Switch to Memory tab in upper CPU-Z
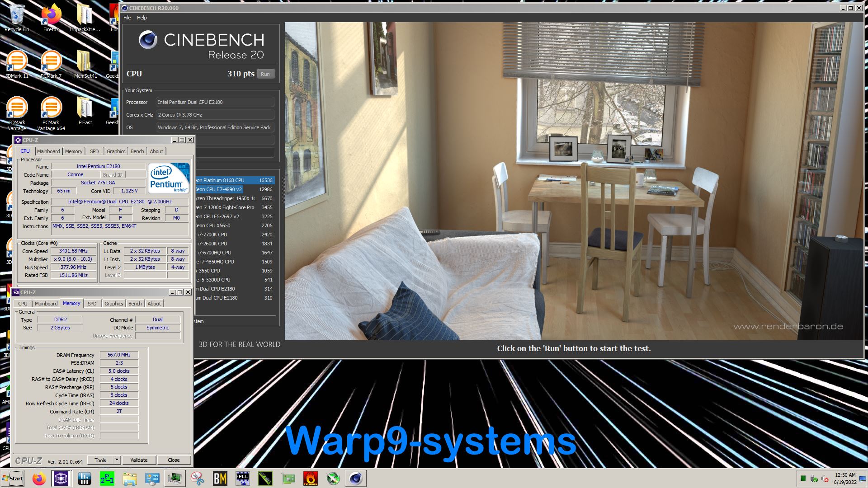Screen dimensions: 868x488 click(74, 151)
